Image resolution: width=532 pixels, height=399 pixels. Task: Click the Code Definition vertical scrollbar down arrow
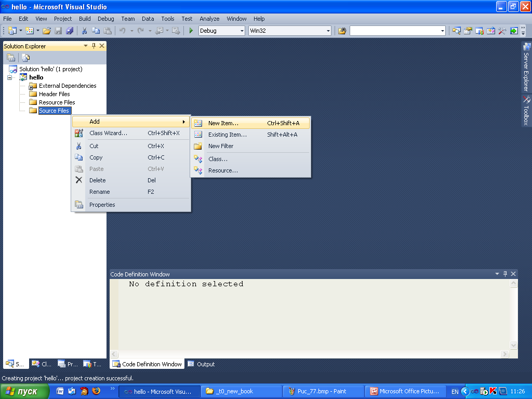click(x=513, y=345)
